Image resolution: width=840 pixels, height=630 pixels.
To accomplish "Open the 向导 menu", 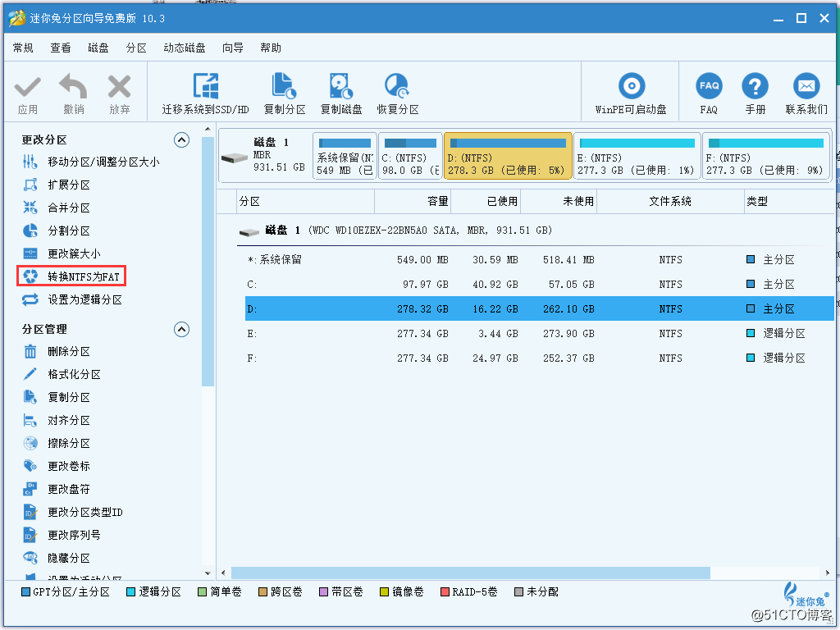I will (232, 48).
